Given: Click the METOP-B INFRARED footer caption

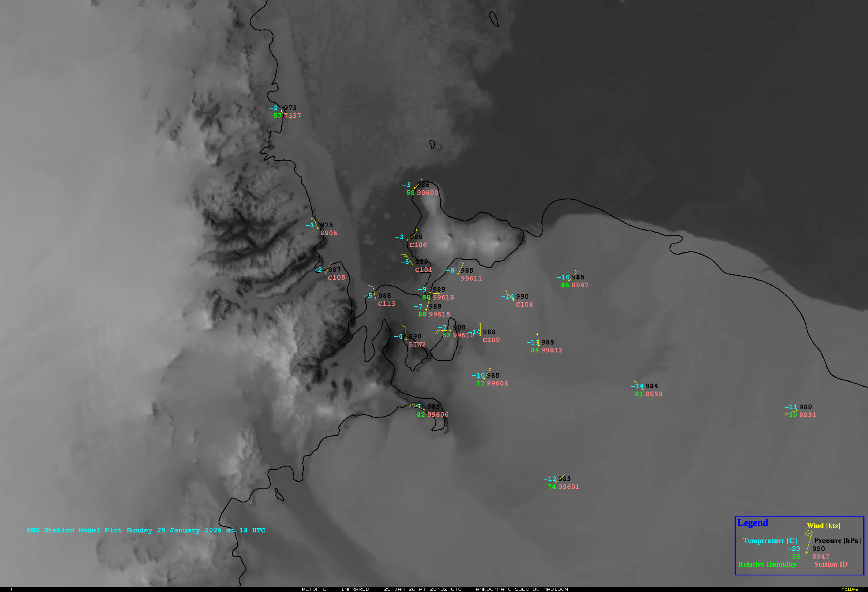Looking at the screenshot, I should point(434,589).
